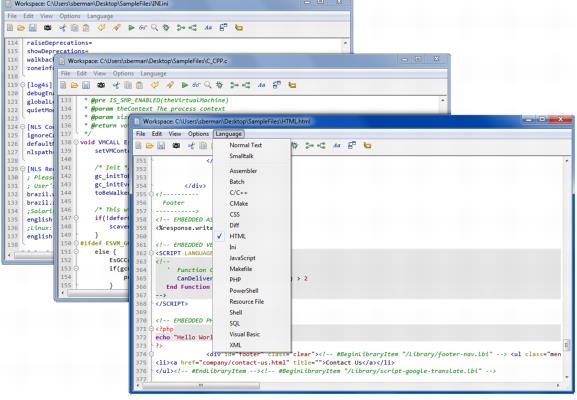Click the black print icon in the C_CPP.c window toolbar
Image resolution: width=577 pixels, height=400 pixels.
click(x=101, y=85)
